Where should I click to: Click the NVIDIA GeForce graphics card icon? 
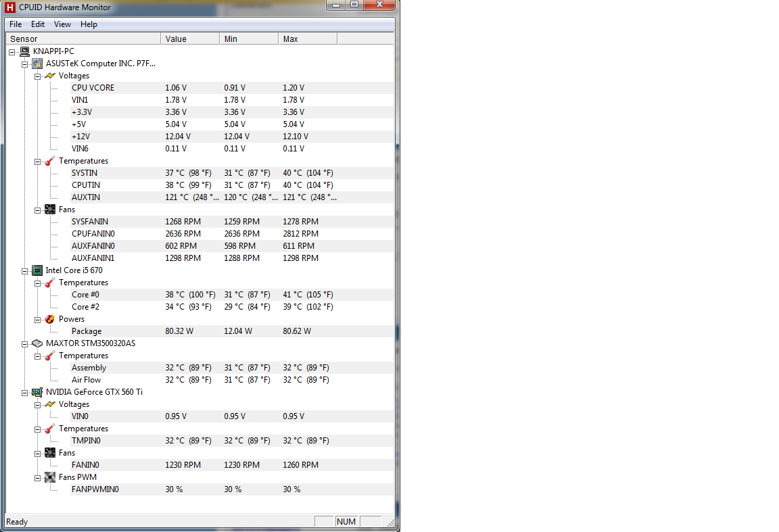click(x=37, y=392)
